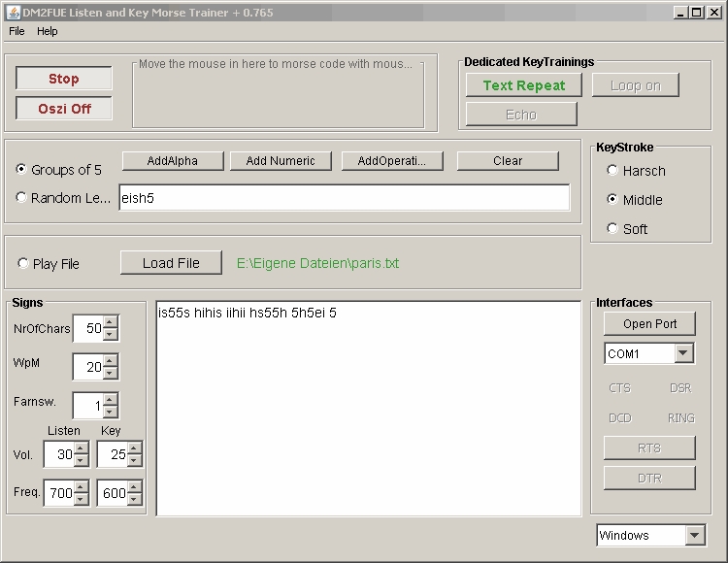Image resolution: width=728 pixels, height=563 pixels.
Task: Increase NrOfChars with up arrow
Action: pyautogui.click(x=111, y=322)
